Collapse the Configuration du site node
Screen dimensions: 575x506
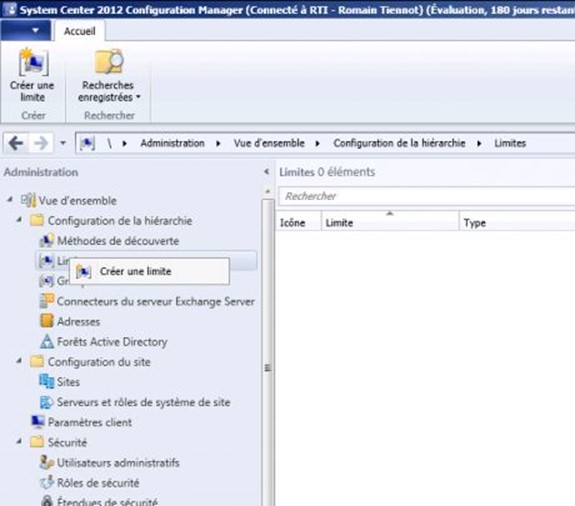(x=19, y=361)
